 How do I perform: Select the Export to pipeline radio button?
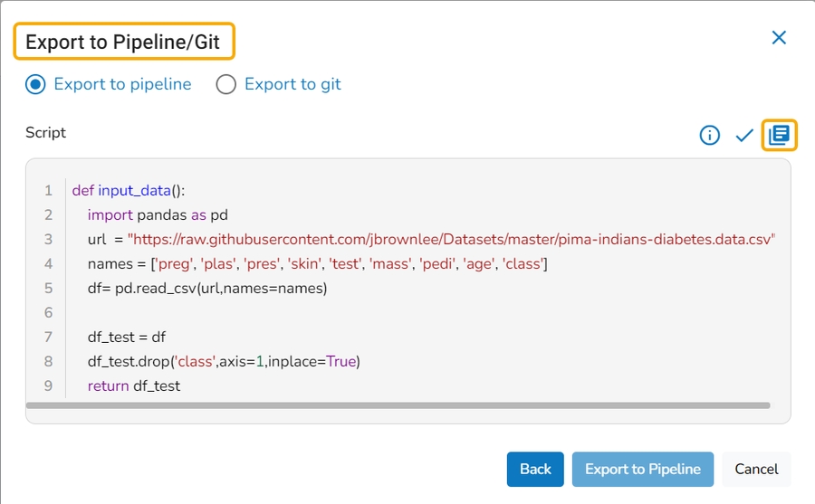point(36,85)
